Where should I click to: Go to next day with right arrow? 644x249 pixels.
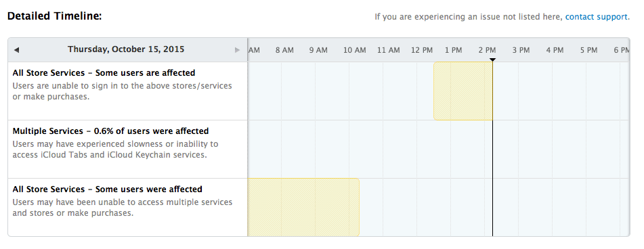click(237, 50)
